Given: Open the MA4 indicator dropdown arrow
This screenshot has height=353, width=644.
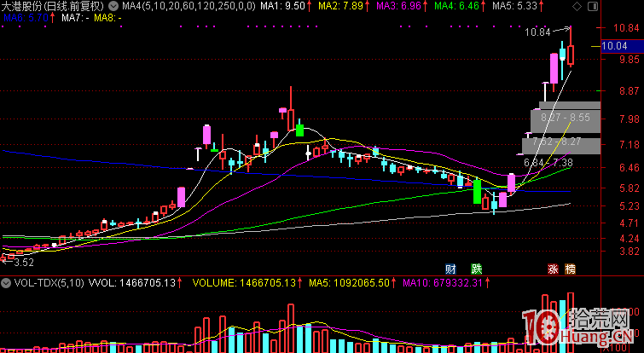Looking at the screenshot, I should (115, 6).
